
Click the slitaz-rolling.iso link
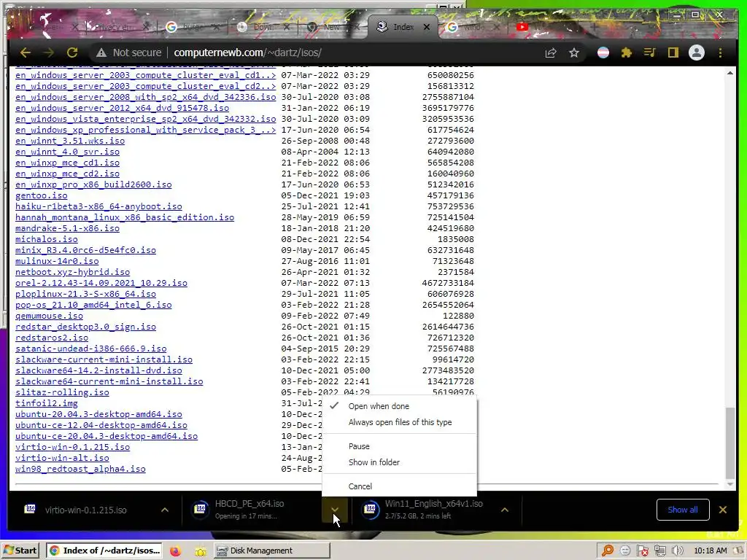click(x=62, y=392)
